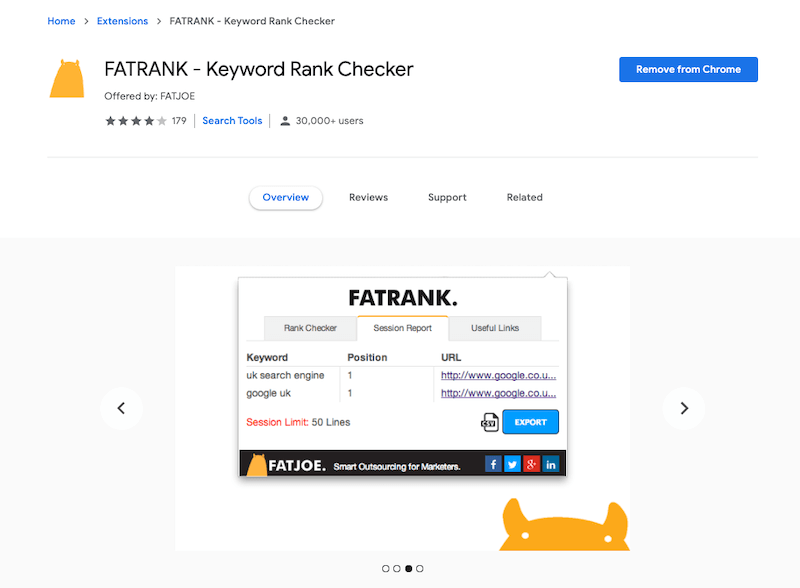Click the blue Export button in the preview
Image resolution: width=800 pixels, height=588 pixels.
530,422
